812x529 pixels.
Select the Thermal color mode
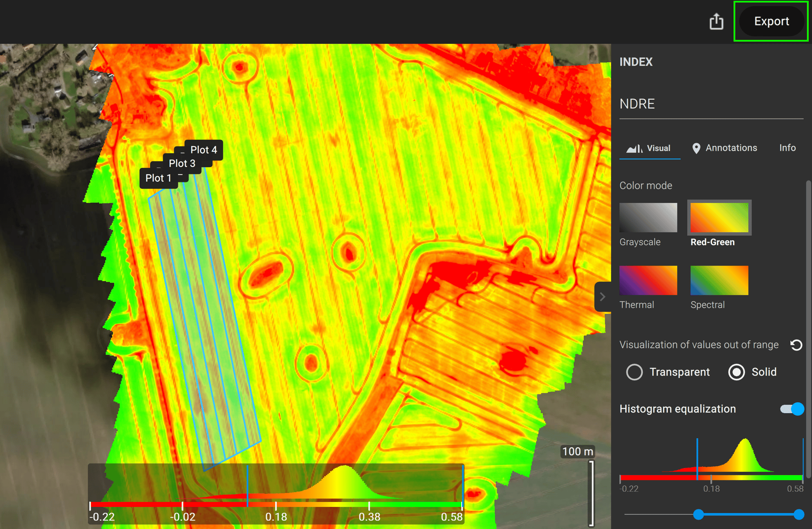[648, 281]
